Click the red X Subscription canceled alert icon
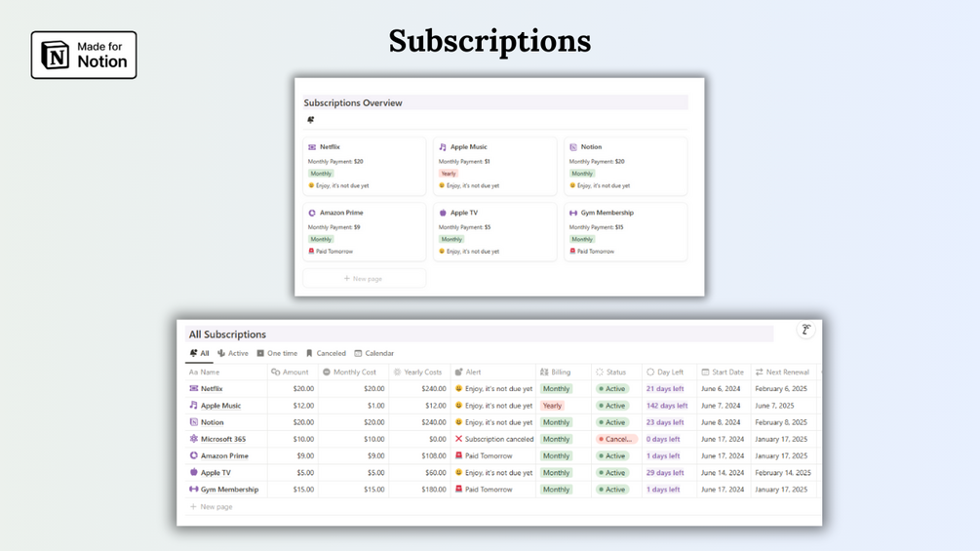The width and height of the screenshot is (980, 551). pos(458,439)
